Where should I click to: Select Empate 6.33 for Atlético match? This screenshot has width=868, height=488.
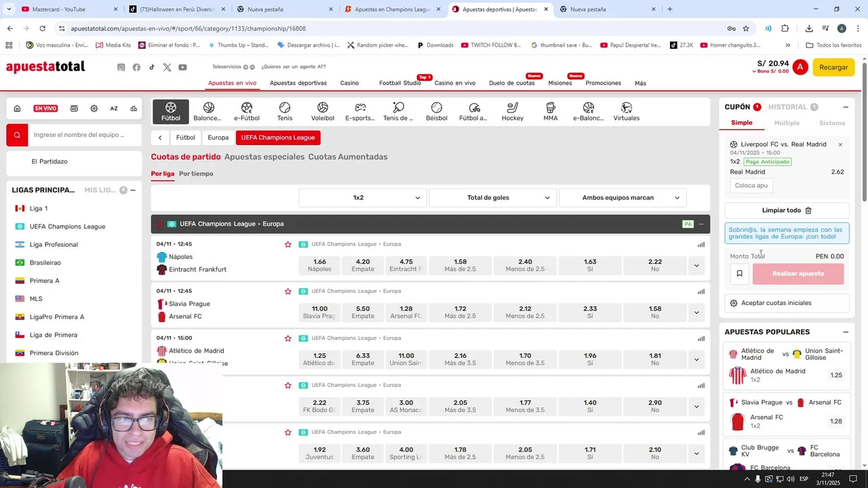363,359
